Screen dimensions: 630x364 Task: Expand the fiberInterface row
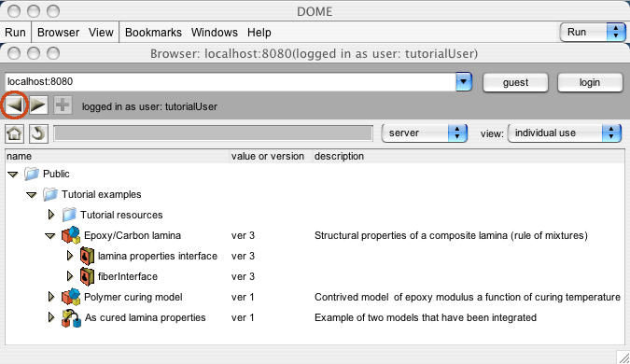coord(70,276)
